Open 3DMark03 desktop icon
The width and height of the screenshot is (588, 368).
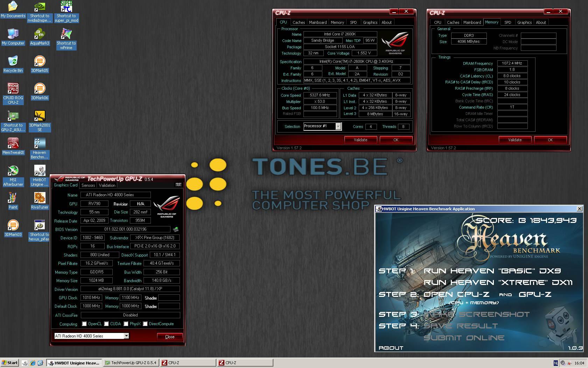pyautogui.click(x=13, y=228)
